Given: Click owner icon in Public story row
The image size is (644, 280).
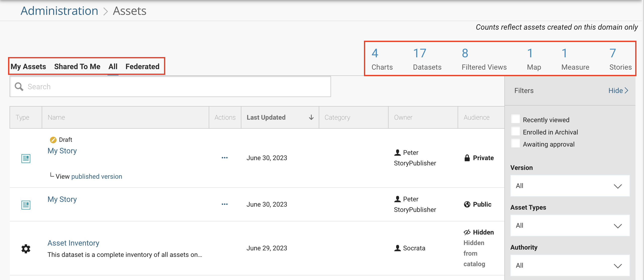Looking at the screenshot, I should tap(397, 199).
